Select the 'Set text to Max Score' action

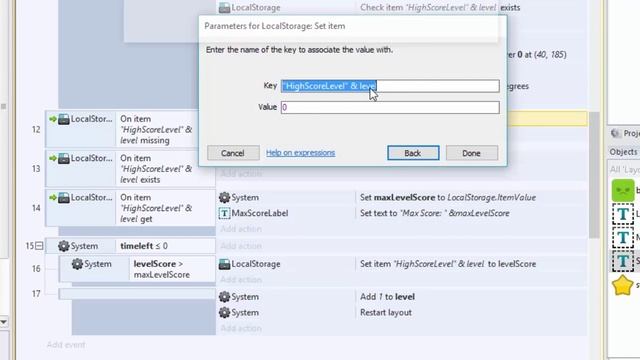click(x=434, y=213)
